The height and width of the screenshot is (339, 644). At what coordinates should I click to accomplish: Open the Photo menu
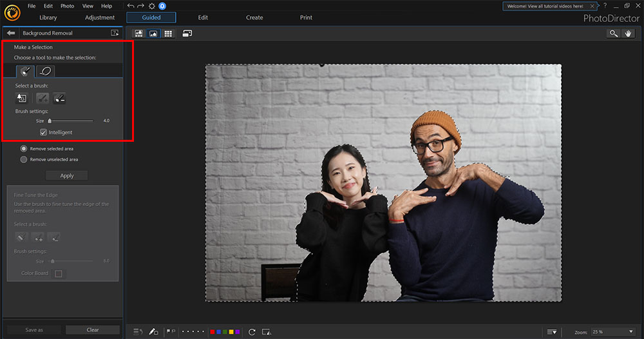point(68,6)
